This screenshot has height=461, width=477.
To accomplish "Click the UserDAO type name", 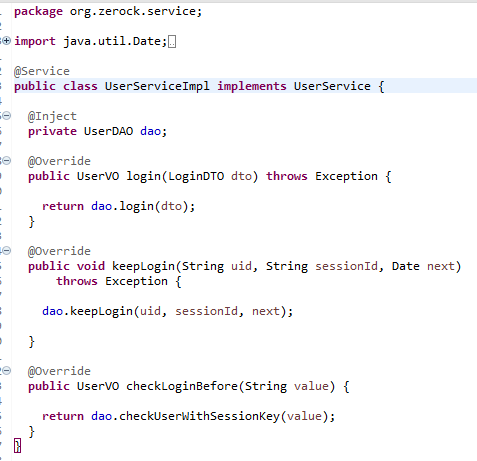I will 108,131.
